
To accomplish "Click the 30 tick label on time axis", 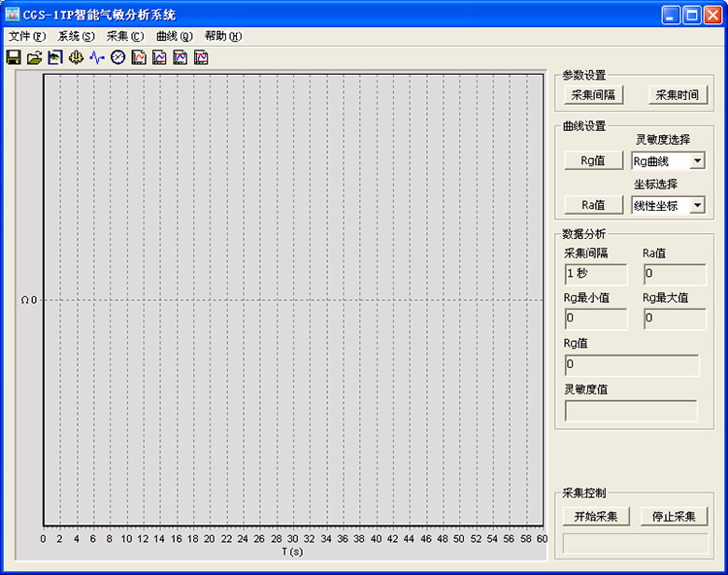I will pos(292,539).
